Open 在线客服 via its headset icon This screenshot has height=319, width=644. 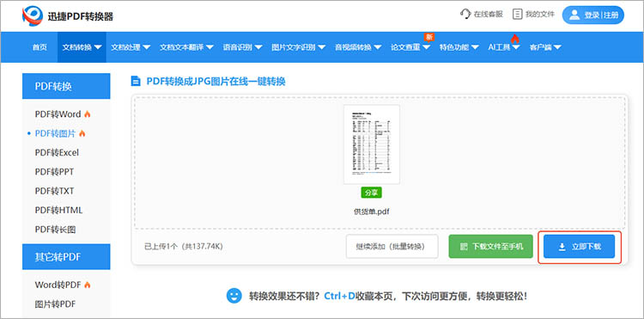[x=465, y=14]
